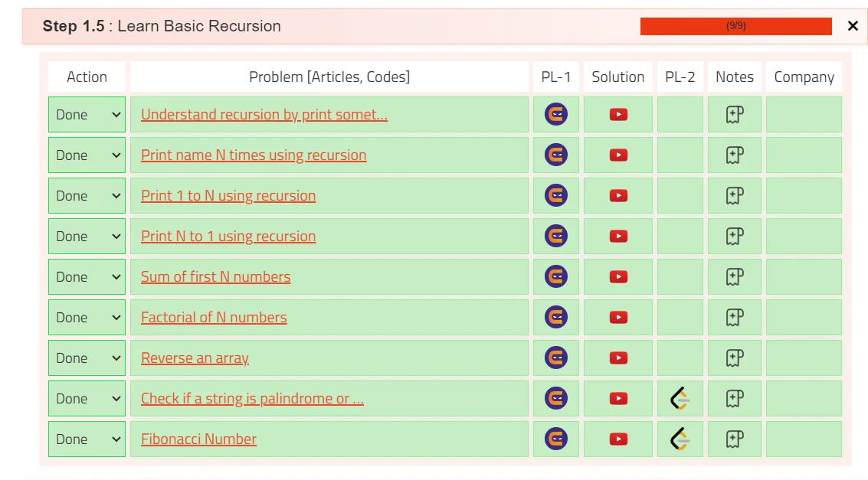Play YouTube solution for Reverse an array
This screenshot has width=868, height=480.
618,358
